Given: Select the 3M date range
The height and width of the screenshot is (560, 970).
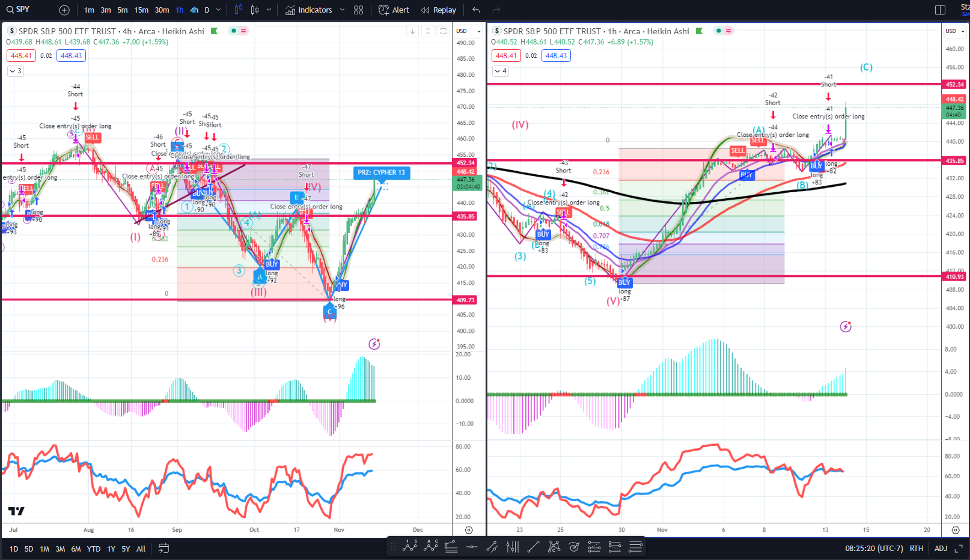Looking at the screenshot, I should tap(60, 549).
